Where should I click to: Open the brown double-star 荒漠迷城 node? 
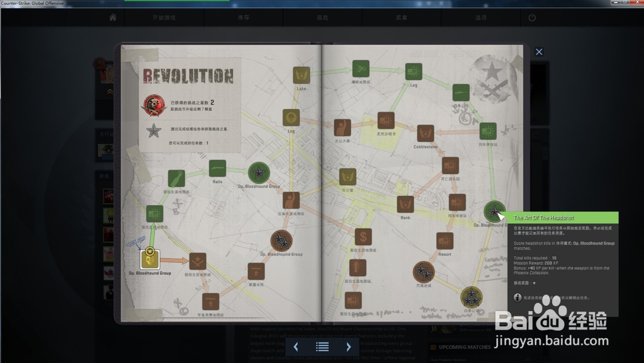click(x=424, y=271)
